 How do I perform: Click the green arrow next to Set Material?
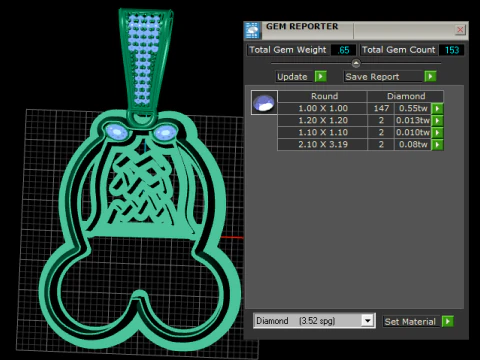(448, 321)
